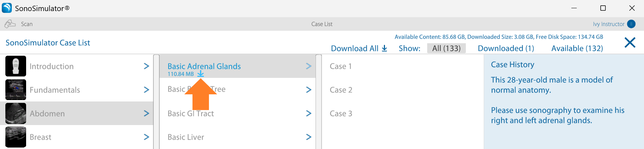644x149 pixels.
Task: Click Download All button
Action: point(359,48)
